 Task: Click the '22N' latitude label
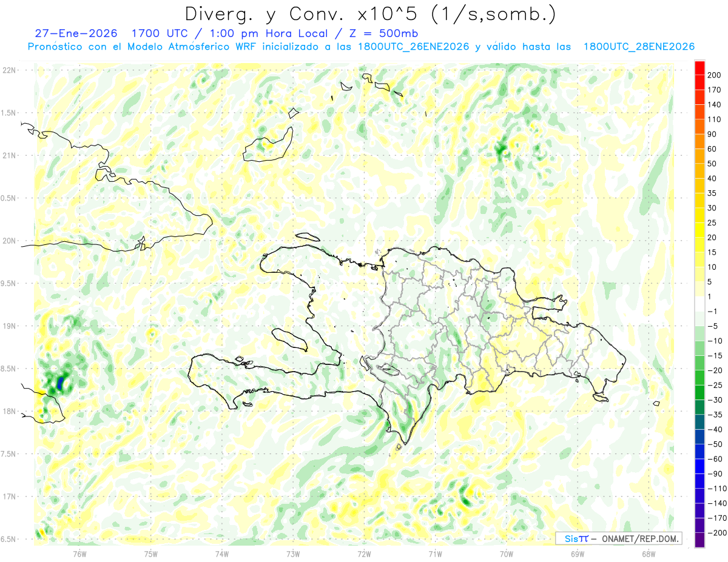(9, 70)
